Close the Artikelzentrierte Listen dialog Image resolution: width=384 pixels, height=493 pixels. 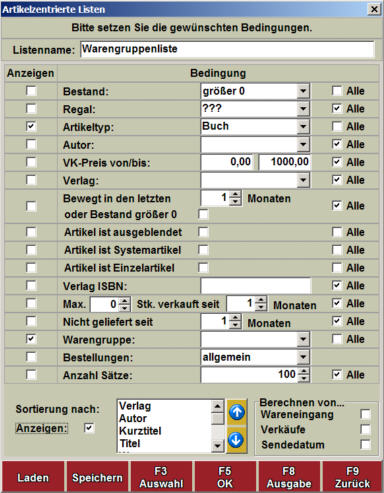pyautogui.click(x=374, y=9)
